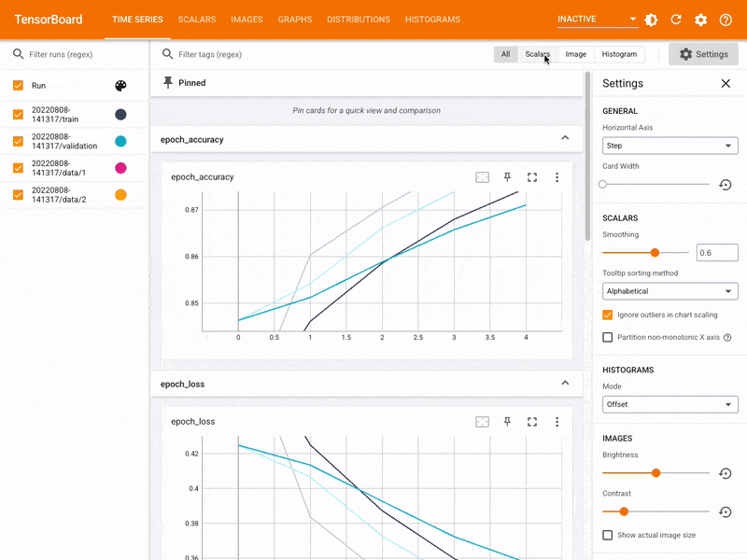
Task: Click the Contrast slider handle
Action: tap(624, 511)
